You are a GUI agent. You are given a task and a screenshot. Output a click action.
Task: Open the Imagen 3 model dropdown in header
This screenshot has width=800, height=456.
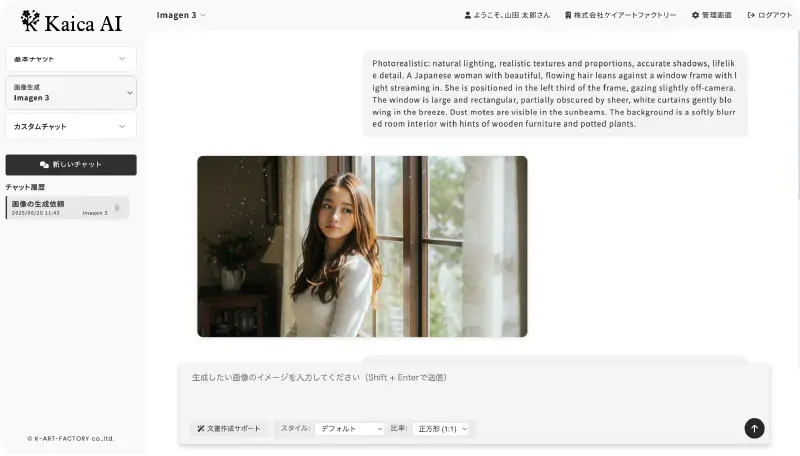[x=181, y=15]
